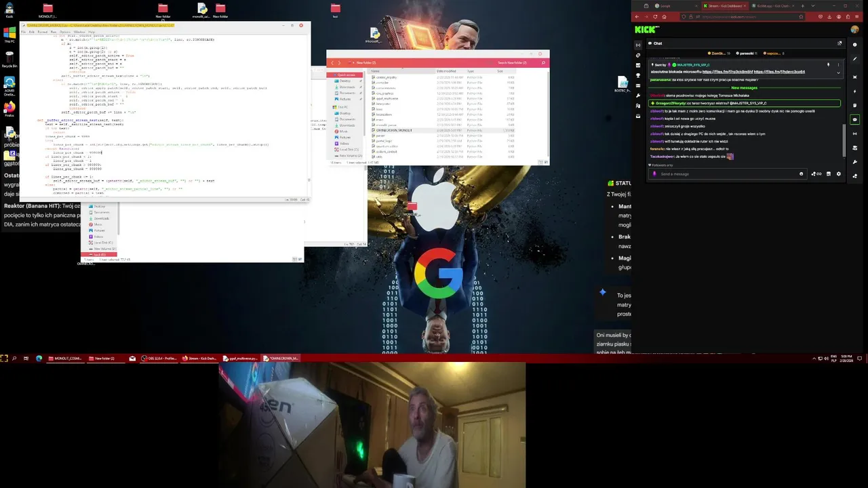This screenshot has width=868, height=488.
Task: Click the Send a message input field
Action: (728, 174)
